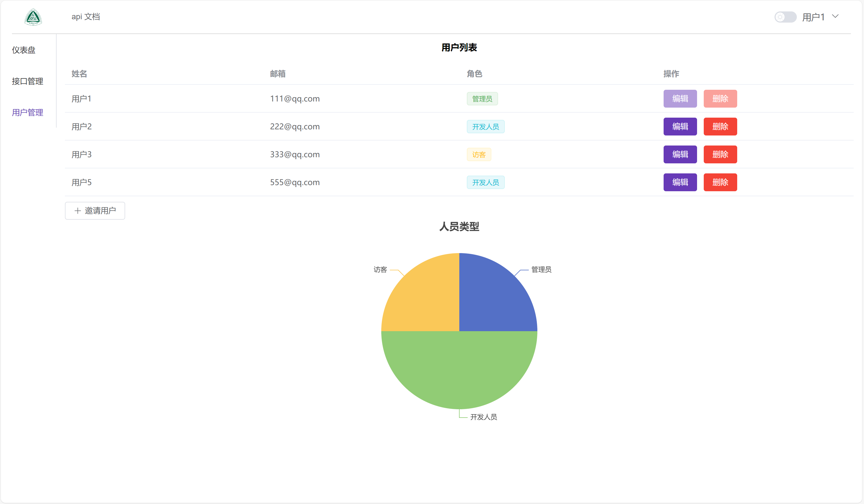The image size is (864, 504).
Task: Open the api 文档 header link
Action: point(85,17)
